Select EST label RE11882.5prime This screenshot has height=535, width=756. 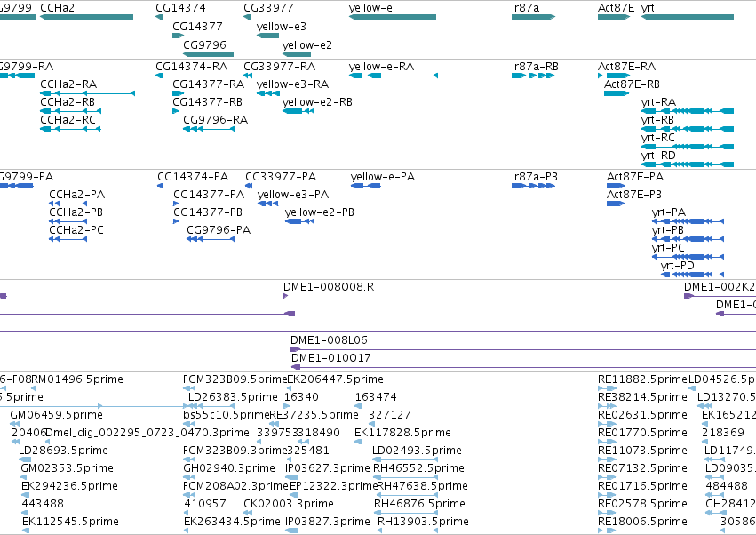642,379
